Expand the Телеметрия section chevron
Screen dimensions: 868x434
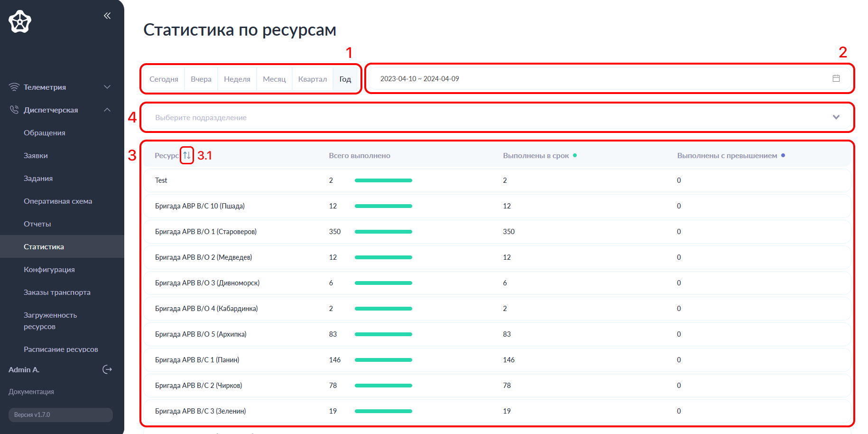[x=107, y=87]
